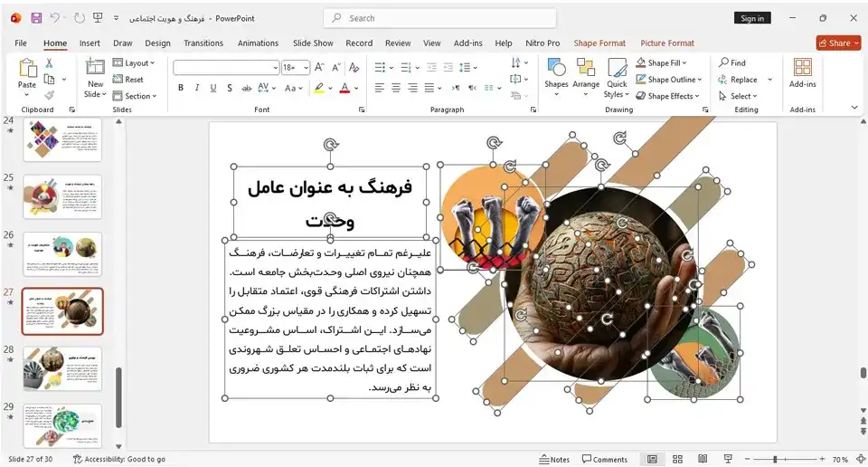Click the Format Painter brush icon
Image resolution: width=868 pixels, height=467 pixels.
click(49, 95)
